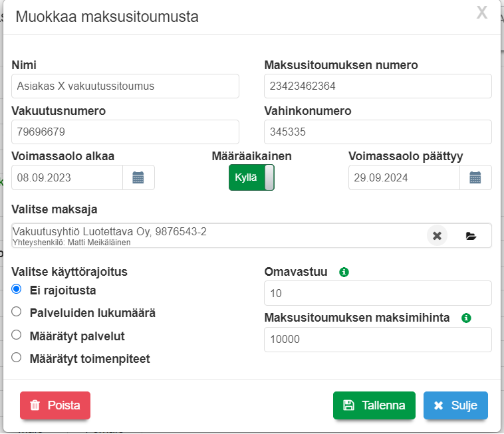
Task: Edit the Vahinkonumero field
Action: coord(378,132)
